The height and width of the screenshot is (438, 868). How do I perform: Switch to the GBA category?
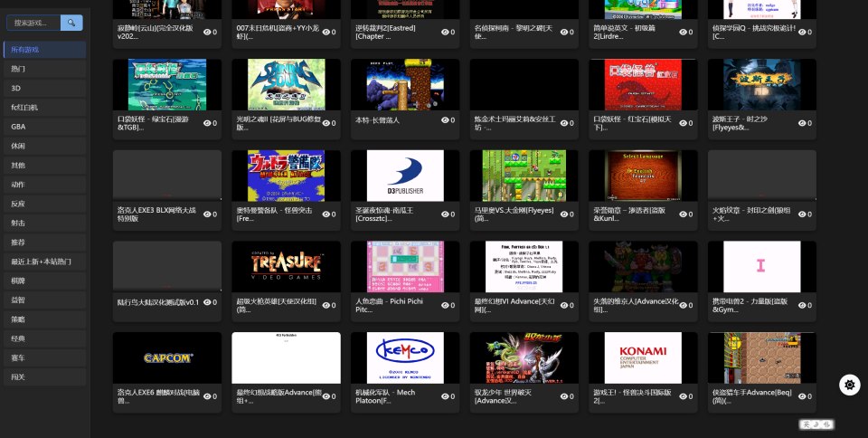(44, 127)
